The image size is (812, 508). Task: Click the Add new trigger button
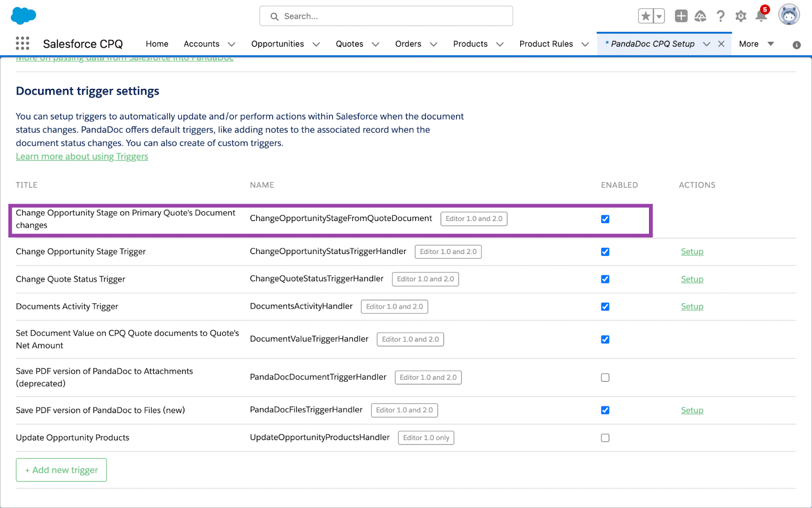pyautogui.click(x=61, y=470)
